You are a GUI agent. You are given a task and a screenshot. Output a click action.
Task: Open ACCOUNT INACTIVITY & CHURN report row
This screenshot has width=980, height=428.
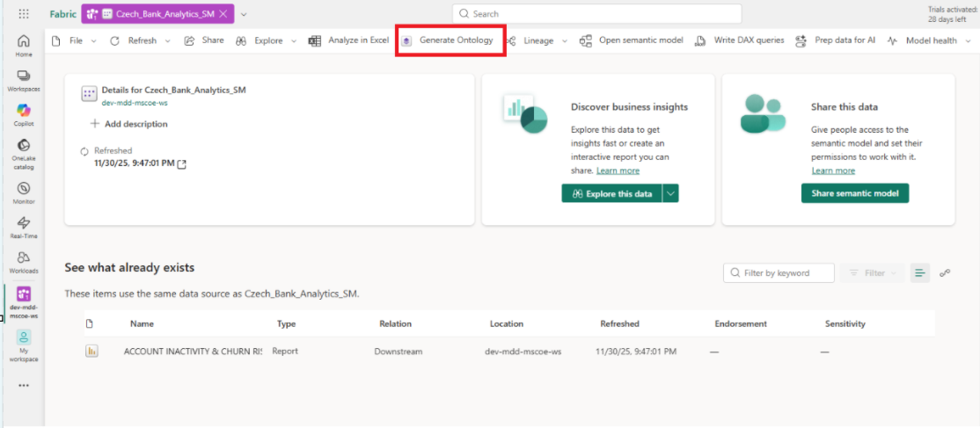point(193,352)
